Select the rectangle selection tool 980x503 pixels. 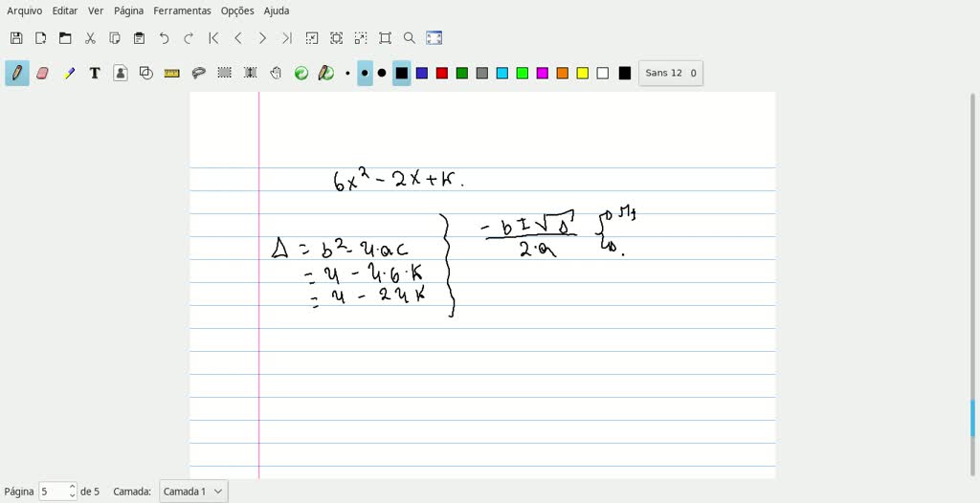[x=224, y=73]
